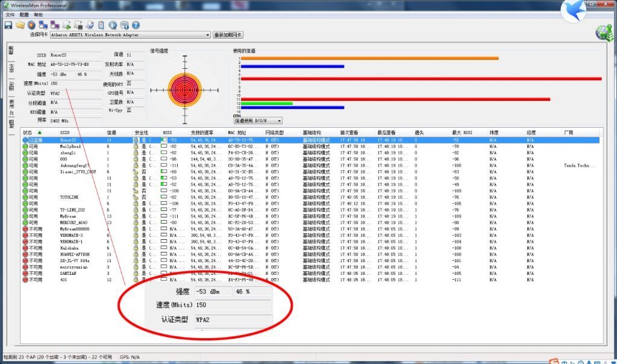Select the HUAWEI-AF7DGM network row
617x364 pixels.
pyautogui.click(x=310, y=254)
